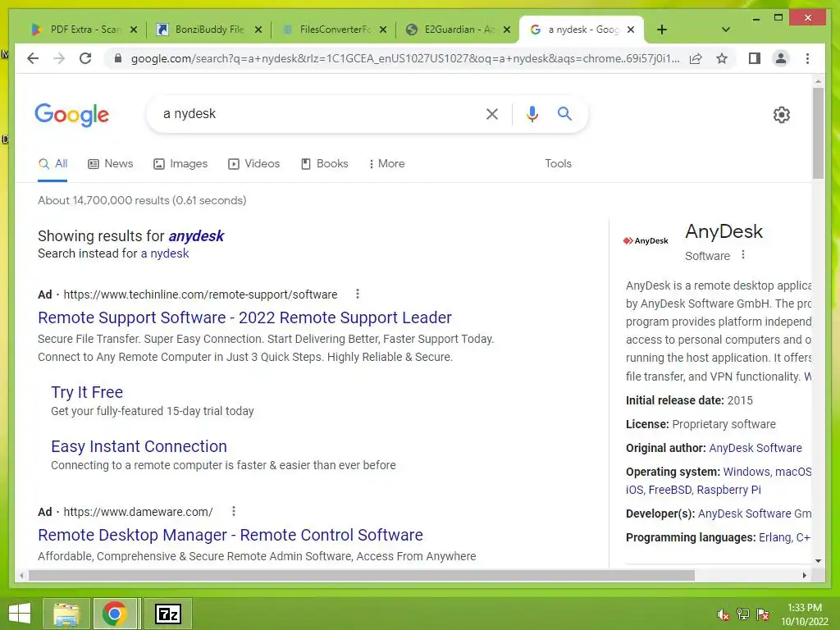Click the anydesk corrected spelling link
The image size is (840, 630).
(x=196, y=235)
